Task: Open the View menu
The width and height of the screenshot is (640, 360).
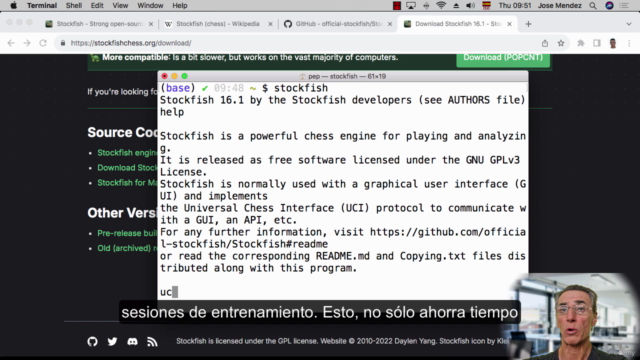Action: click(x=120, y=6)
